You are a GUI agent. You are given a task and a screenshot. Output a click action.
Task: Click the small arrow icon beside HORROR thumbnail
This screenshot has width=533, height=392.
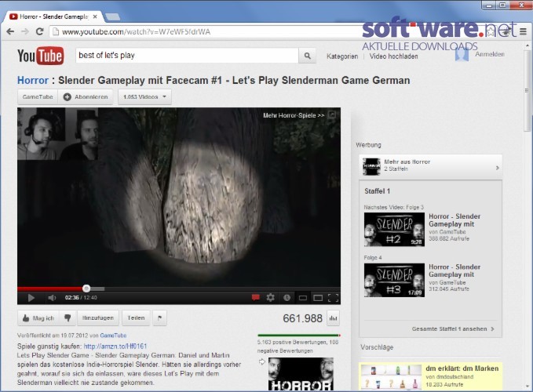point(261,361)
